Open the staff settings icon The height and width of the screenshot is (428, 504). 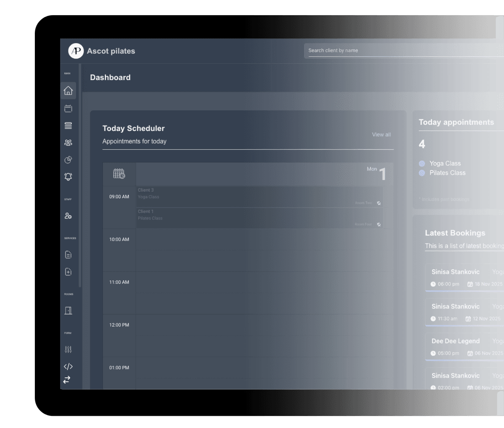point(68,216)
